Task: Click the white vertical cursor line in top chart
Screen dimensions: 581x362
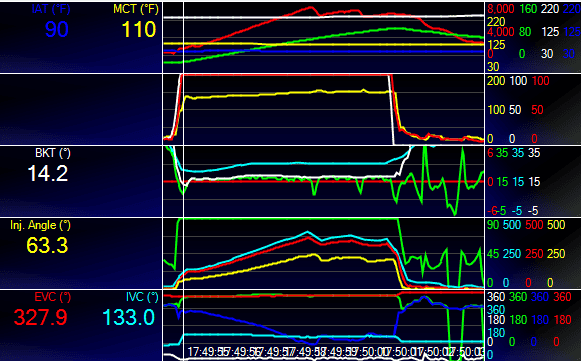Action: pos(183,36)
